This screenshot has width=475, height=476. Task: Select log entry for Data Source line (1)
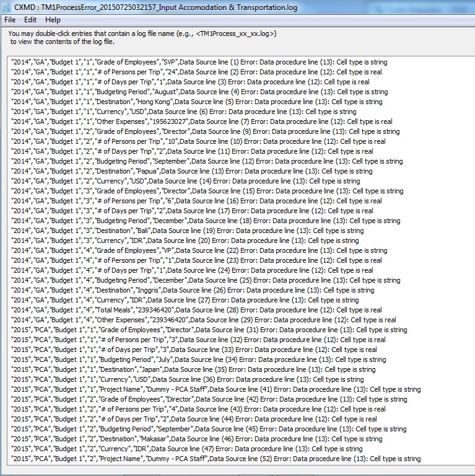(199, 62)
